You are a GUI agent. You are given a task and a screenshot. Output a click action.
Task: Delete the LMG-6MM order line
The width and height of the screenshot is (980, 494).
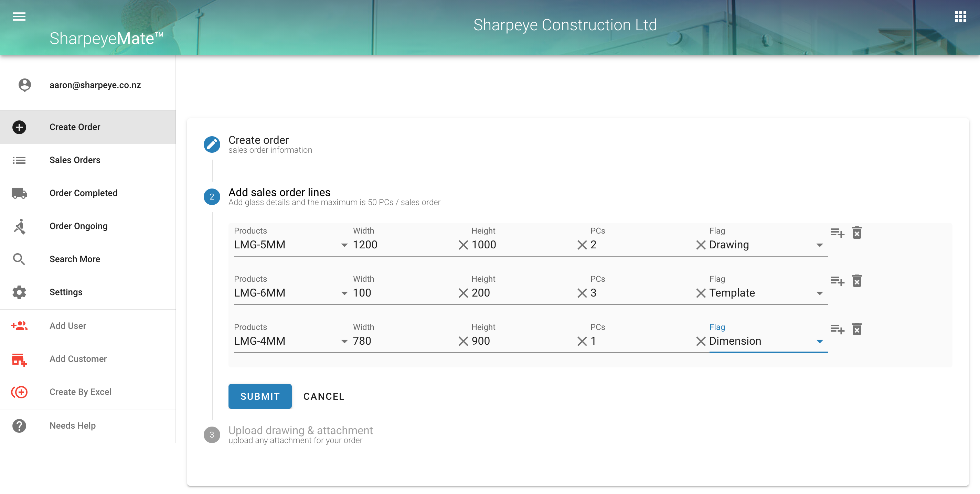[857, 281]
